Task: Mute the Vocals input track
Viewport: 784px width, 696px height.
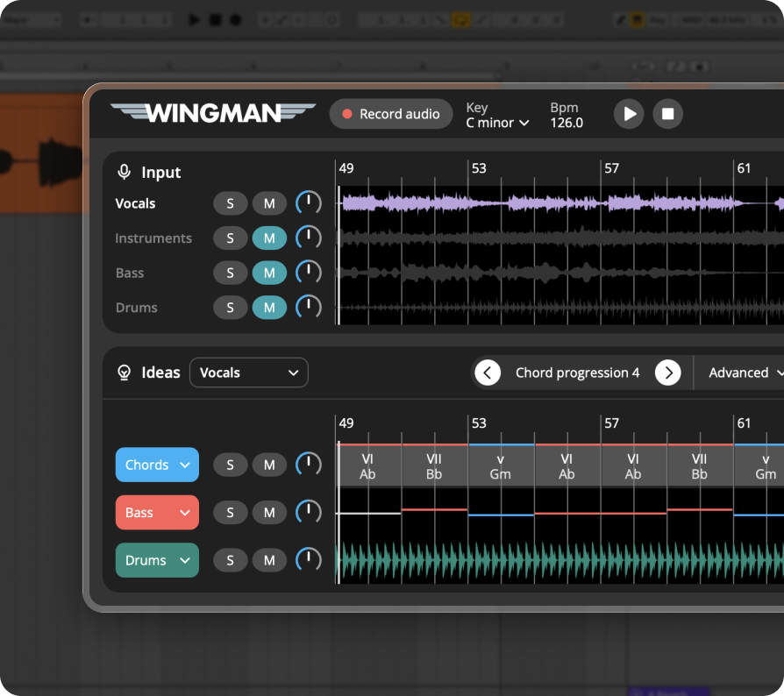Action: coord(269,203)
